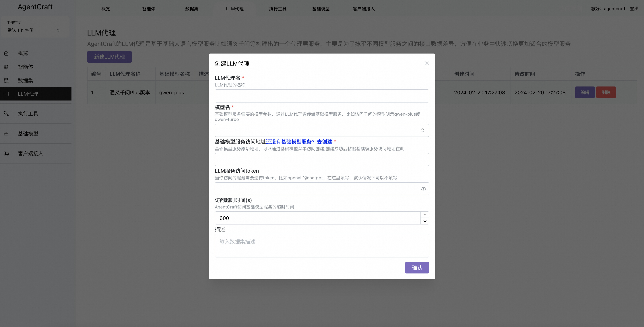The image size is (644, 327).
Task: Select 基础模型 in the sidebar
Action: (x=36, y=133)
